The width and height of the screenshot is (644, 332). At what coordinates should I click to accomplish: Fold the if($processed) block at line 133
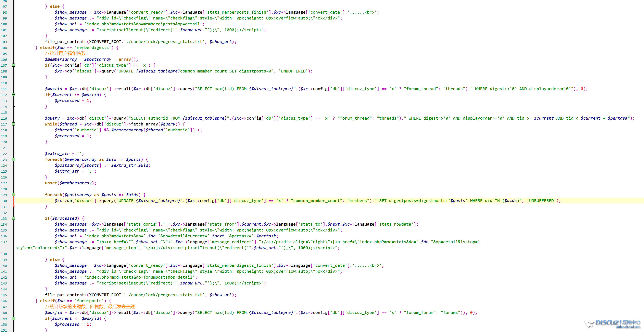click(14, 218)
